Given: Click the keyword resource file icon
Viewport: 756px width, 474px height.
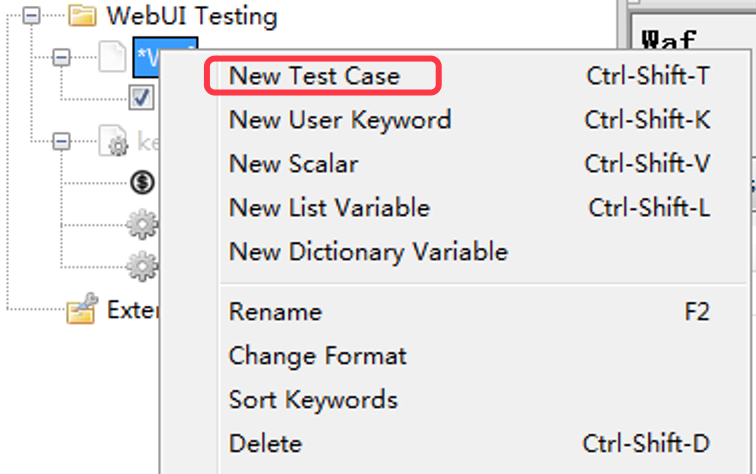Looking at the screenshot, I should click(x=113, y=143).
